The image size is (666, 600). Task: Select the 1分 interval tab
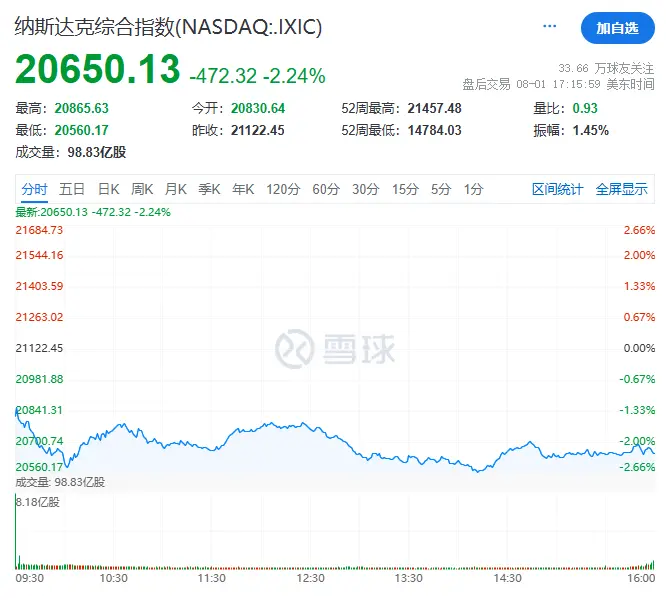[x=473, y=189]
